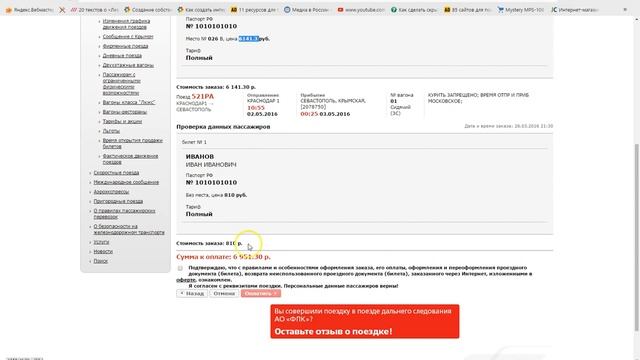Click the passenger name ИВАНОВ in ticket 1
This screenshot has height=360, width=640.
point(200,157)
